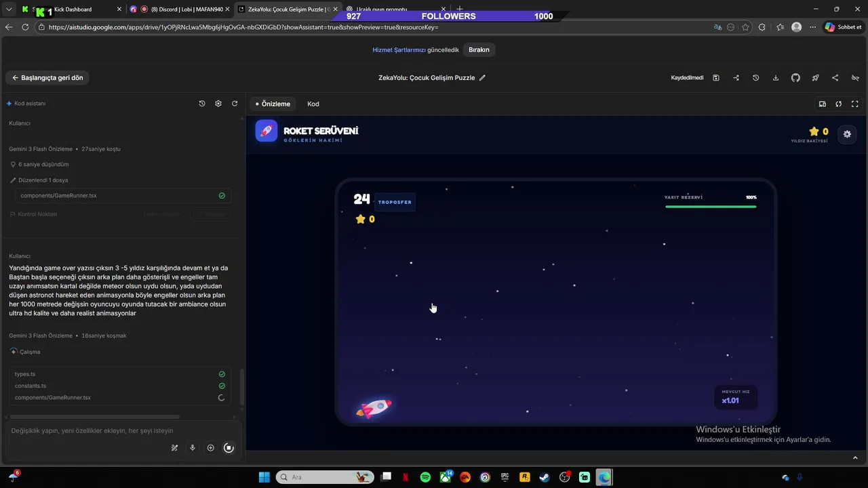Switch to the Kod tab
This screenshot has width=868, height=488.
tap(313, 104)
